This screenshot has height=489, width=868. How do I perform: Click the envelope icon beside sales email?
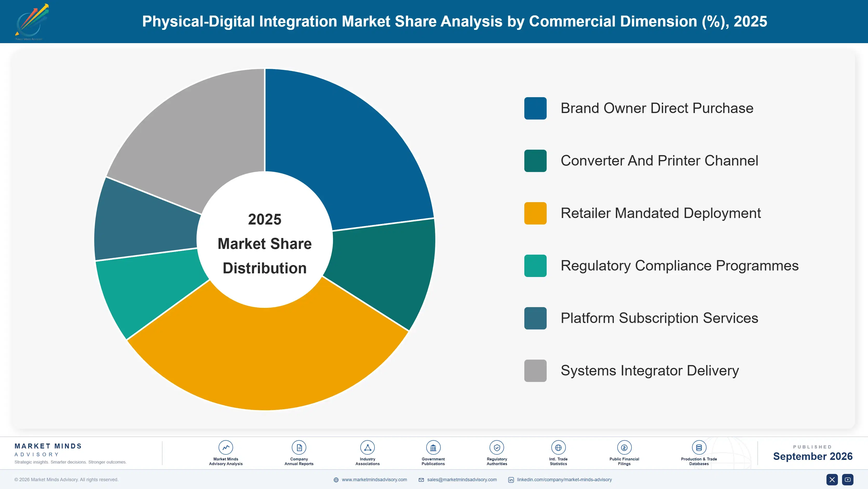(421, 480)
